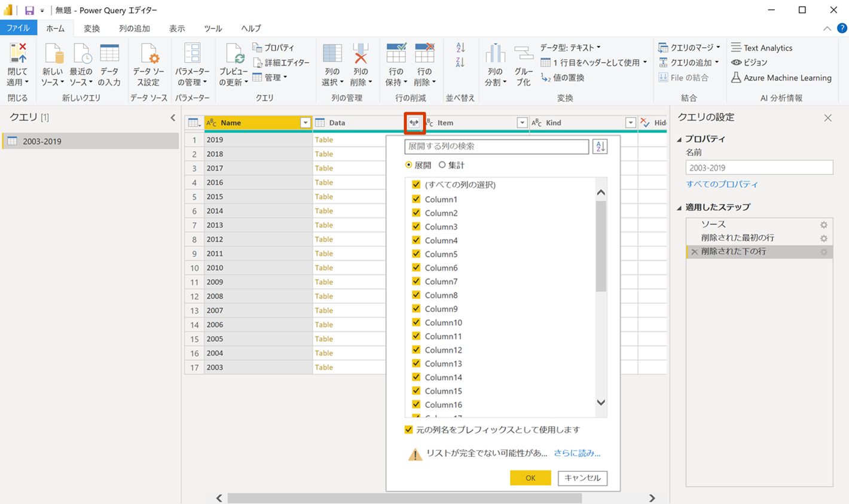
Task: Open プロパティ in the ribbon query group
Action: (x=273, y=48)
